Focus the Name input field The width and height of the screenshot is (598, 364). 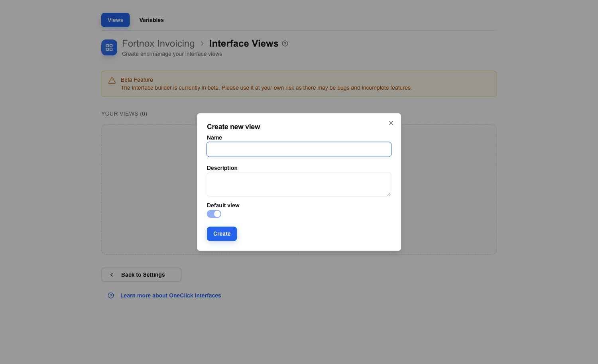point(299,150)
